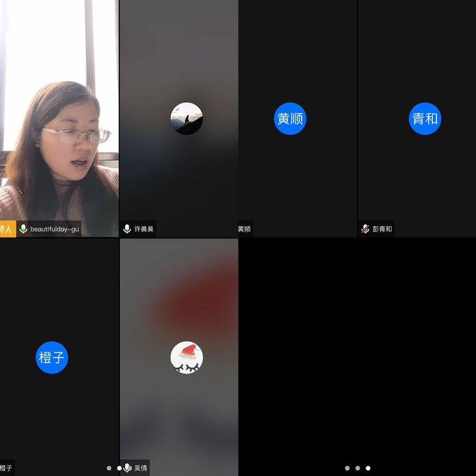Select the blue 黄顺 avatar circle

pos(290,118)
